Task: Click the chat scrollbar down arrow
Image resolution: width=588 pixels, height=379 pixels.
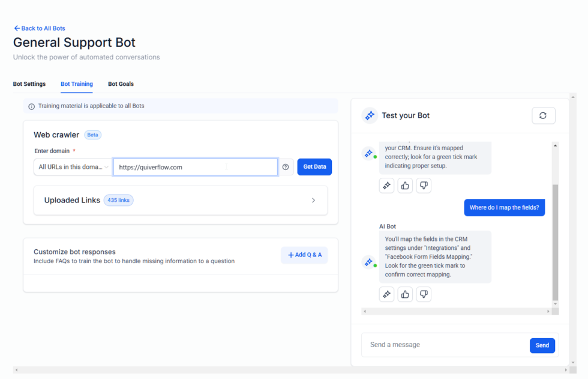Action: (x=556, y=304)
